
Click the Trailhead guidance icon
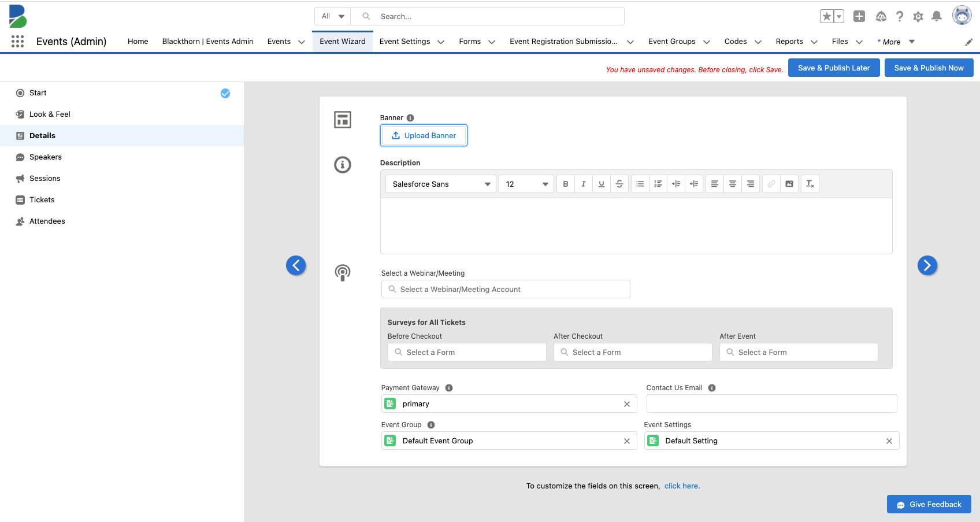pos(881,16)
